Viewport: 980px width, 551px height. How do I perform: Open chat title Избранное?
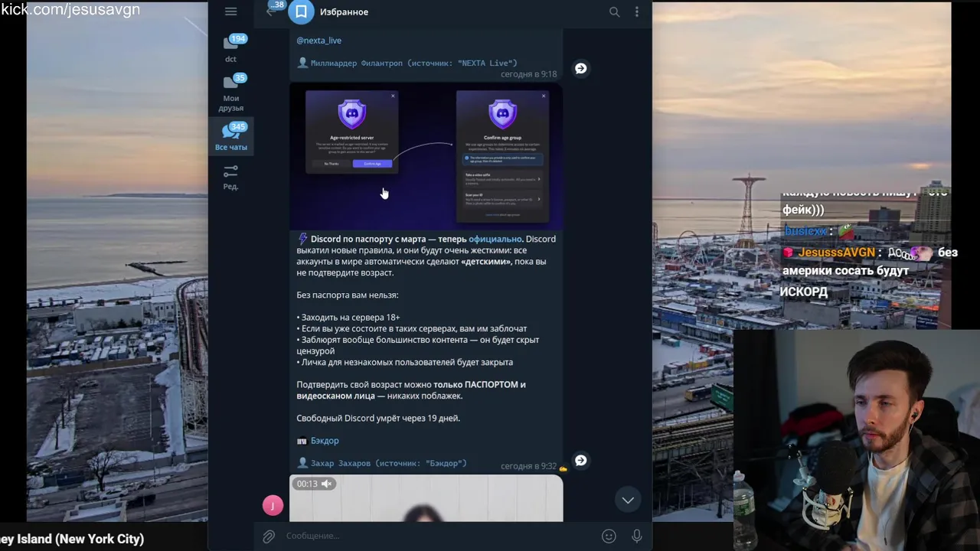[344, 12]
